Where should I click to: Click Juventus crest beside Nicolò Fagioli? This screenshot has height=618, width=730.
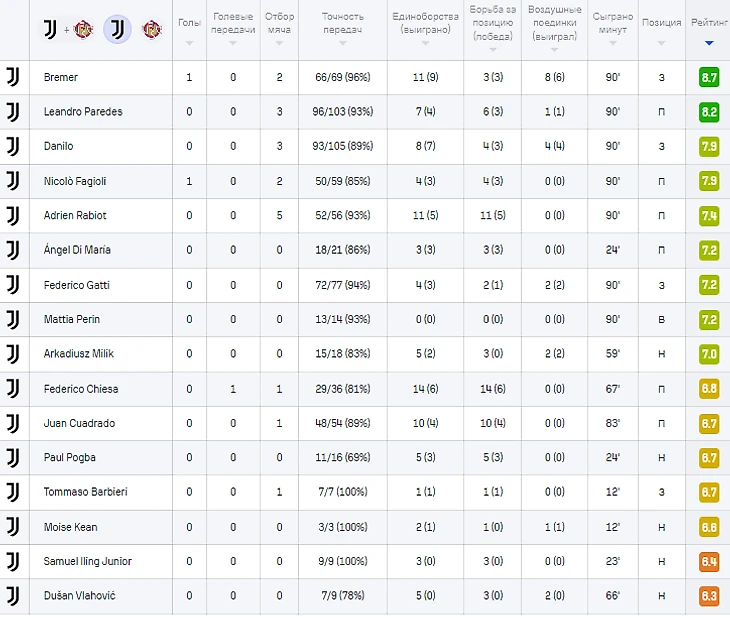click(x=13, y=181)
